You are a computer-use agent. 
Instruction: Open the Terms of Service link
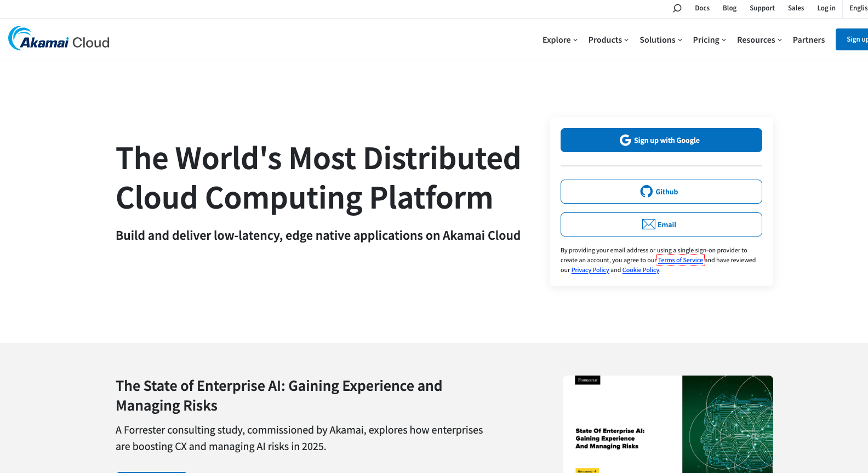tap(681, 260)
